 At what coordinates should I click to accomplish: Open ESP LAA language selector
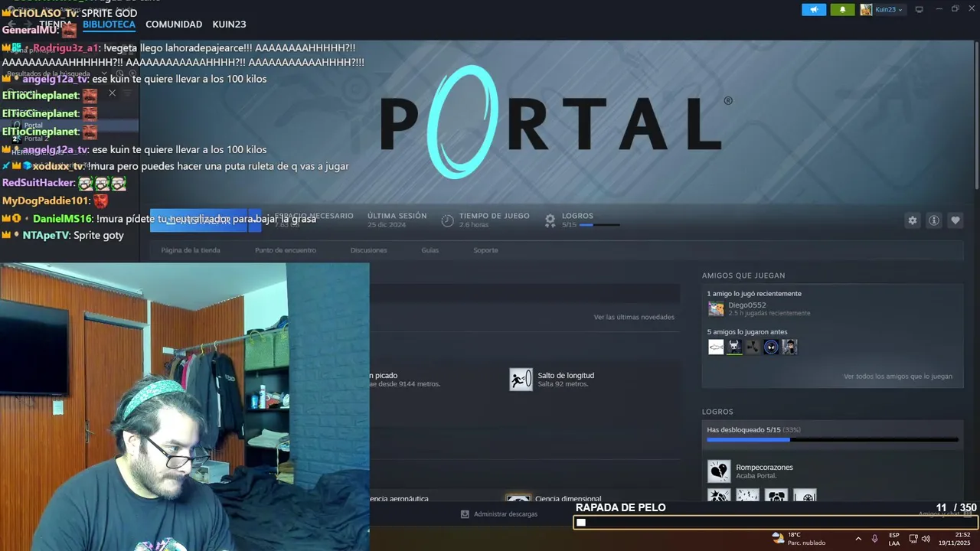tap(894, 539)
